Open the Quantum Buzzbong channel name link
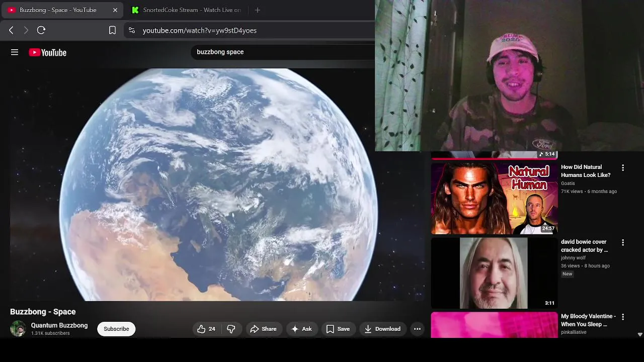Screen dimensions: 644x362 [x=59, y=325]
